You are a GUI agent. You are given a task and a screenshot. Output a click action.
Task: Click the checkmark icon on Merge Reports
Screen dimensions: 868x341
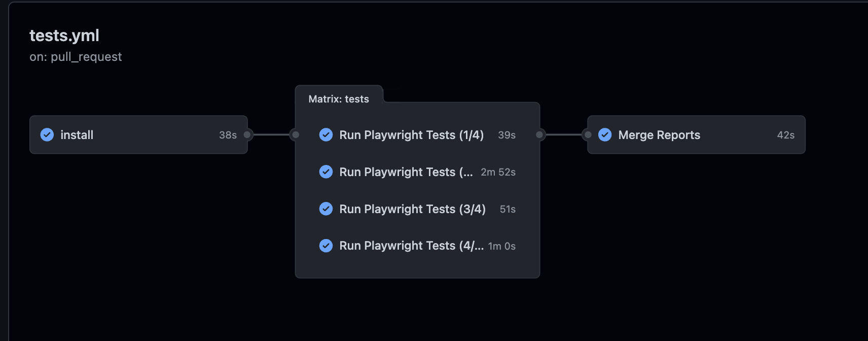coord(604,134)
